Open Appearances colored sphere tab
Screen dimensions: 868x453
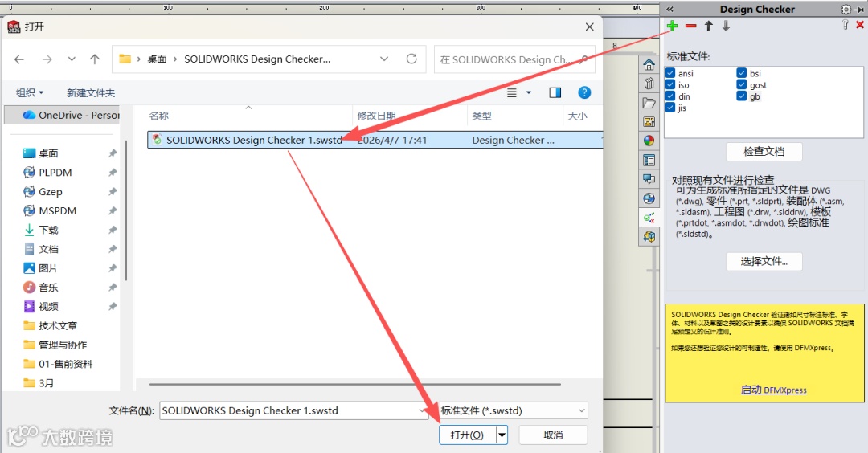(x=649, y=141)
